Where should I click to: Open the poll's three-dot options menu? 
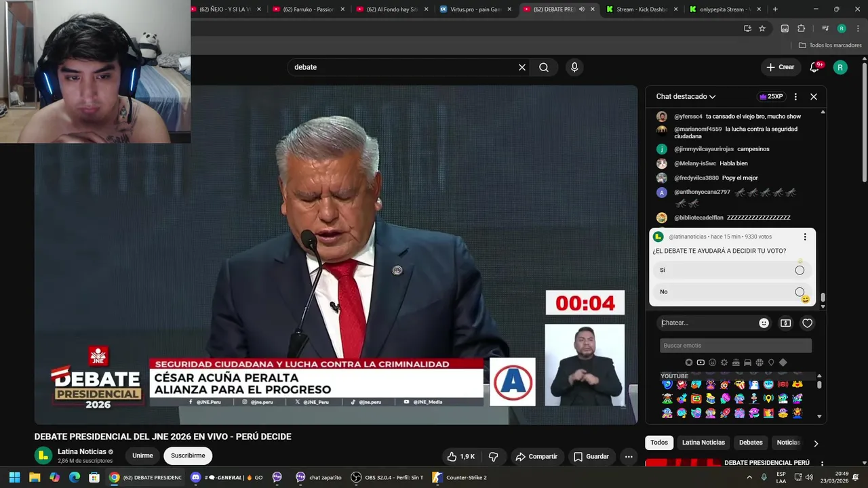click(x=805, y=237)
